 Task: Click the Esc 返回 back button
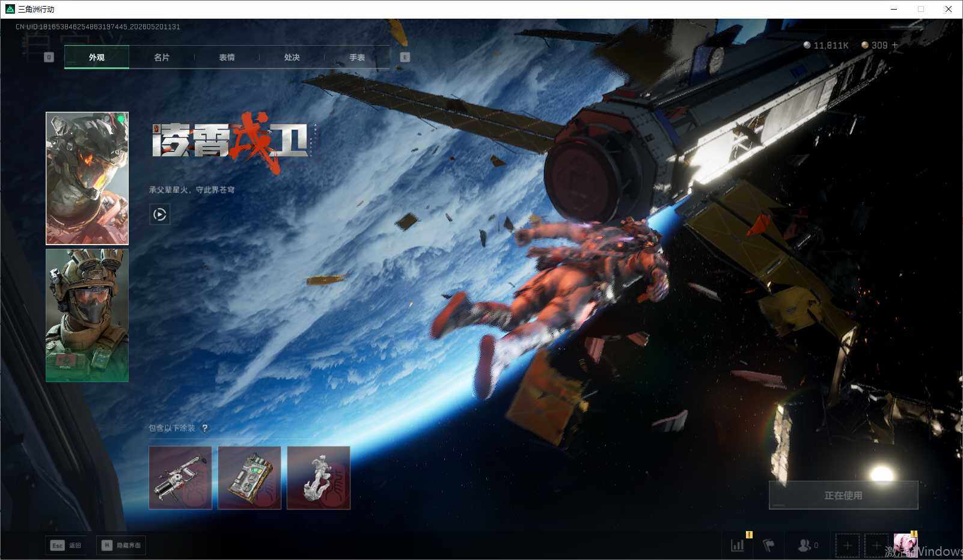66,545
